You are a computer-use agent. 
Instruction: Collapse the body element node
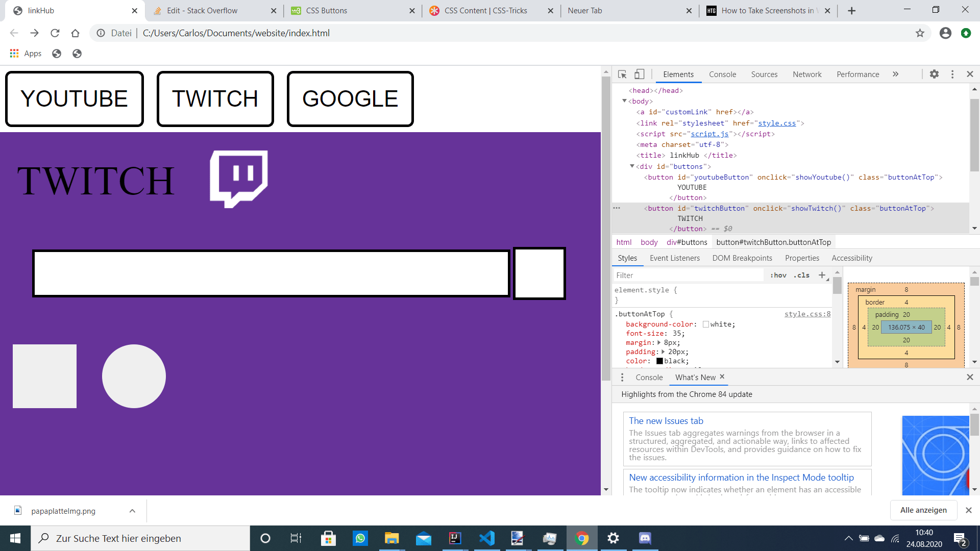pyautogui.click(x=624, y=101)
